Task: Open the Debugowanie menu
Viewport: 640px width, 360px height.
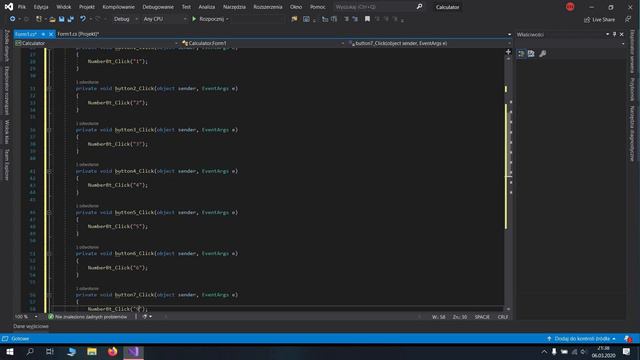Action: click(158, 7)
